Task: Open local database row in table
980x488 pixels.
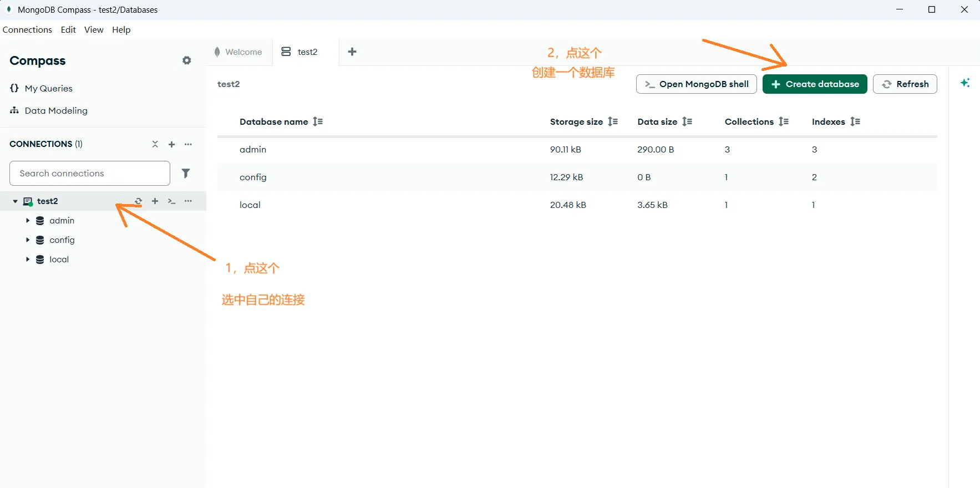Action: 577,205
